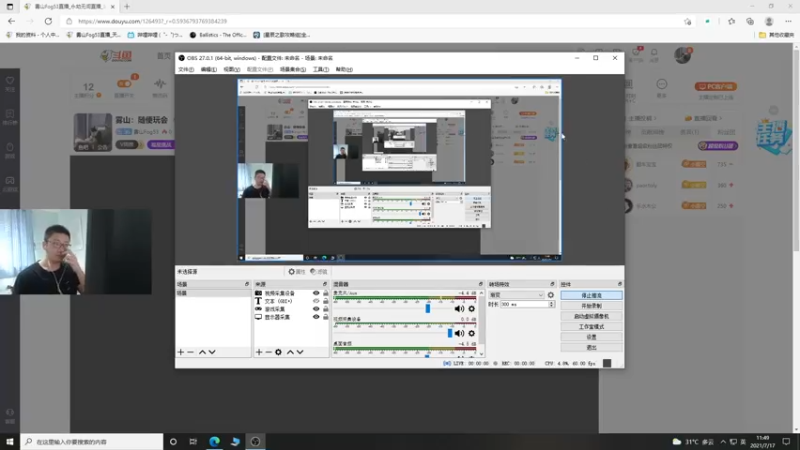Click the transition duration 300 ms field

click(524, 304)
